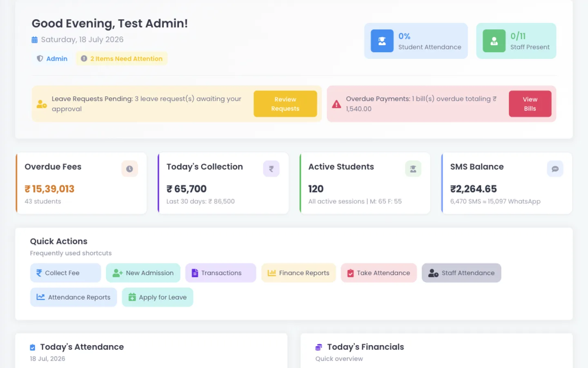Screen dimensions: 588x368
Task: Click "Last 30 days: ₹ 86,500" text
Action: pyautogui.click(x=200, y=201)
